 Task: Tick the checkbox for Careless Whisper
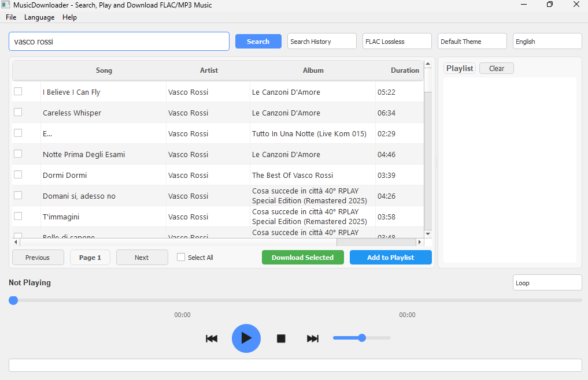pyautogui.click(x=18, y=112)
